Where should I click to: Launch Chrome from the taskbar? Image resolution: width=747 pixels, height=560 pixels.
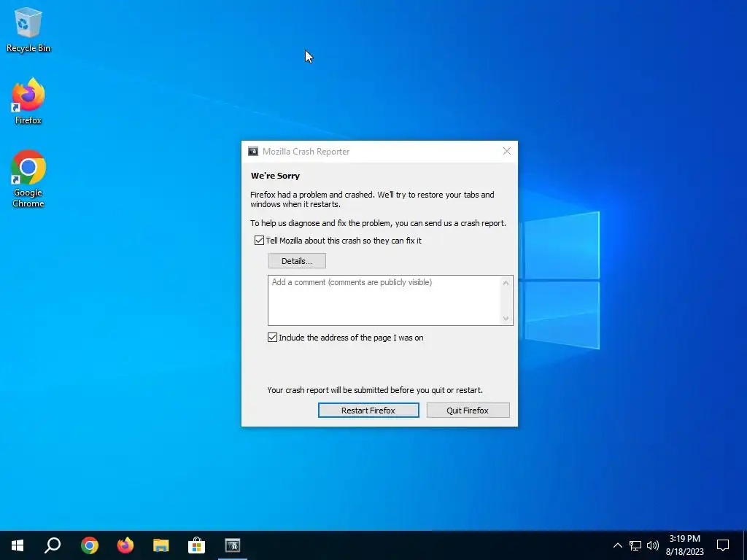click(90, 545)
